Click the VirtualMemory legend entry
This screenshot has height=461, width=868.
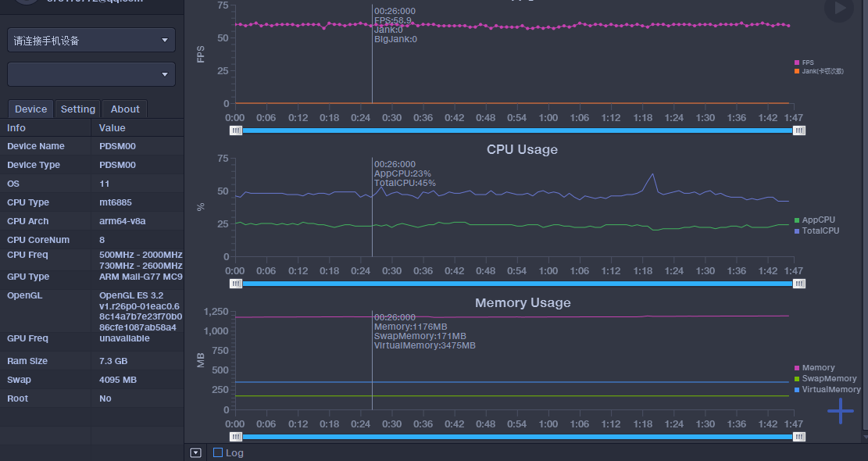pos(830,389)
